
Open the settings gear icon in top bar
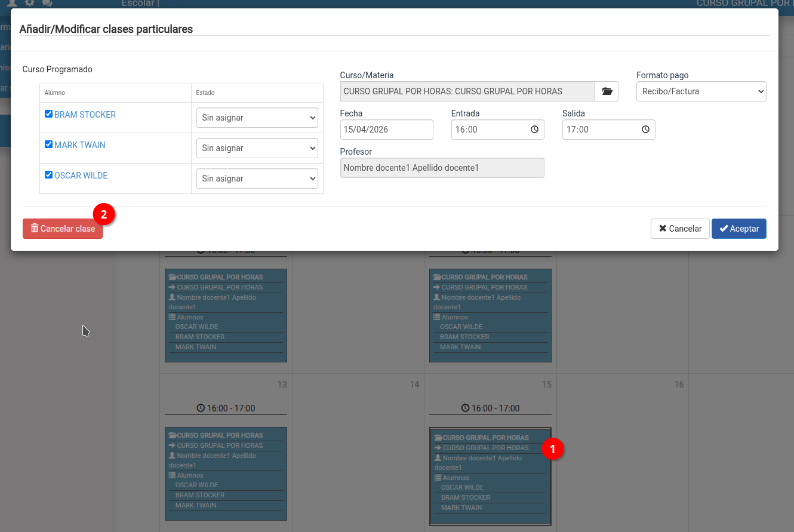29,3
